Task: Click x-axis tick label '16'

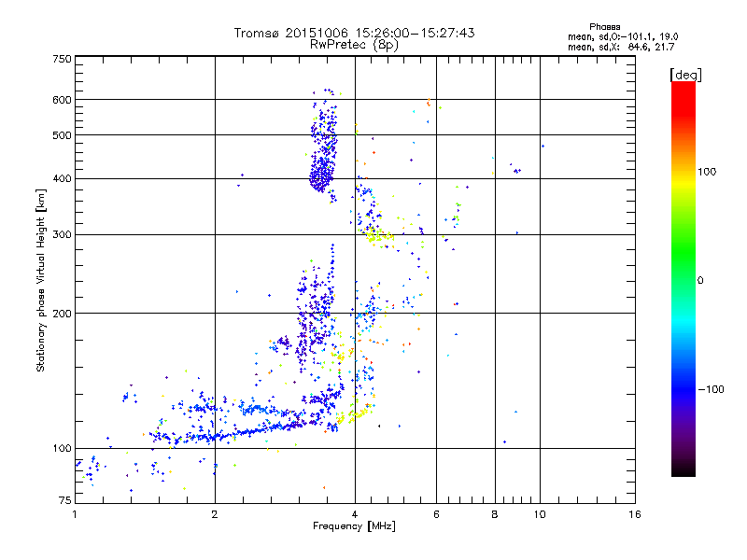Action: coord(635,514)
